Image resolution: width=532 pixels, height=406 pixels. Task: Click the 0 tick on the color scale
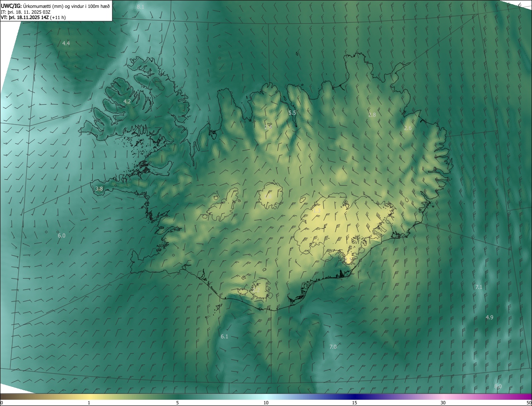[x=2, y=403]
